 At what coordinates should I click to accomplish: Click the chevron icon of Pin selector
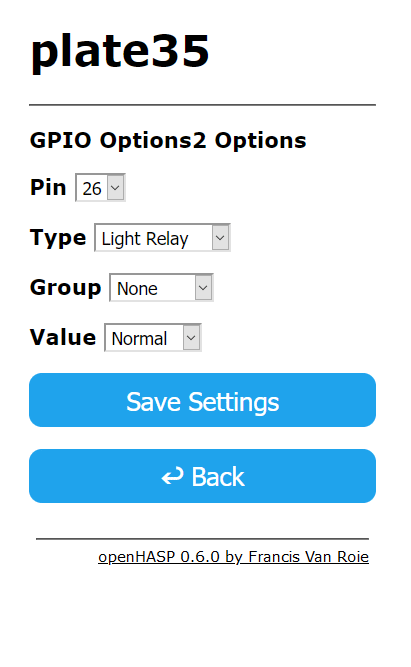[115, 188]
